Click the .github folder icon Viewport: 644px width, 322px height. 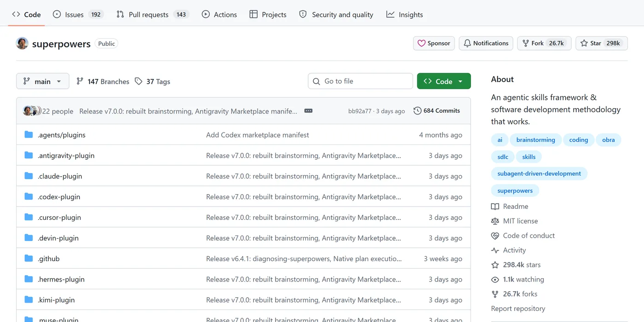point(29,259)
